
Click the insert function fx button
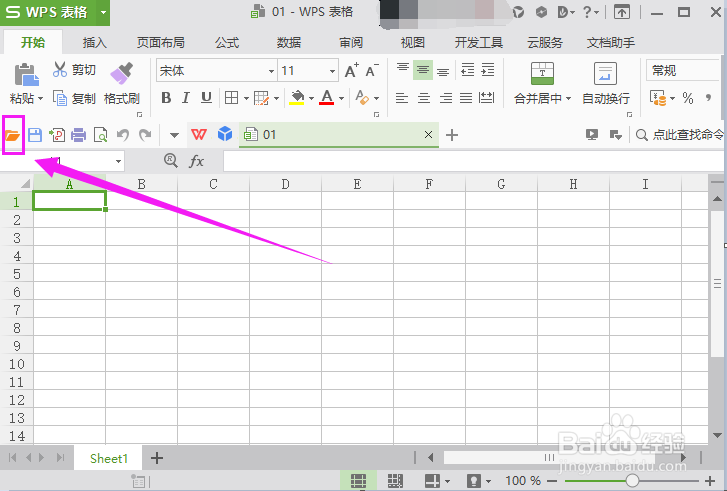(197, 161)
